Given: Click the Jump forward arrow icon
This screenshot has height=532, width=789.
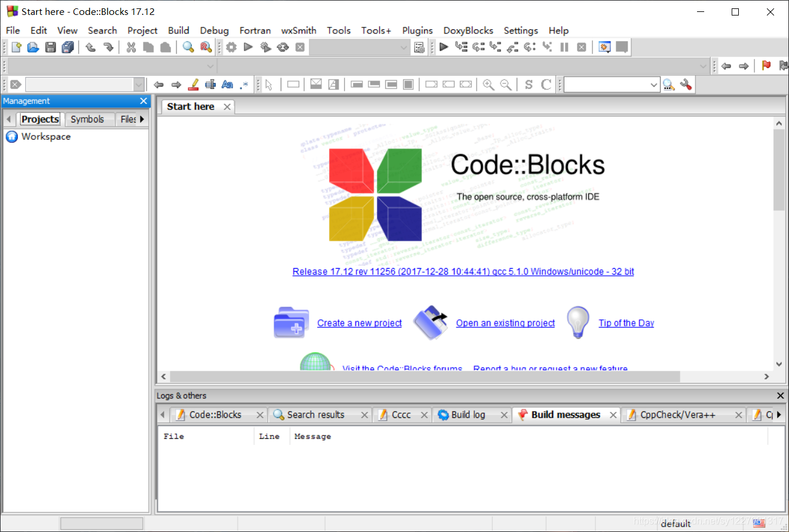Looking at the screenshot, I should [744, 66].
